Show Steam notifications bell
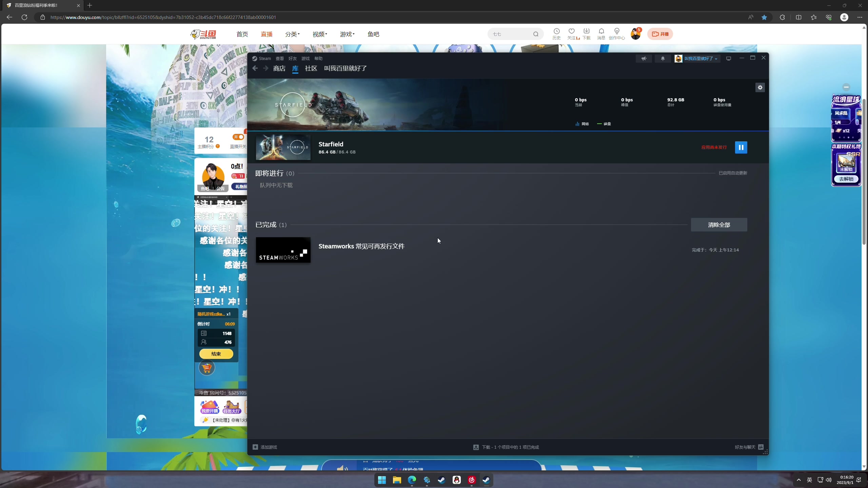 663,59
